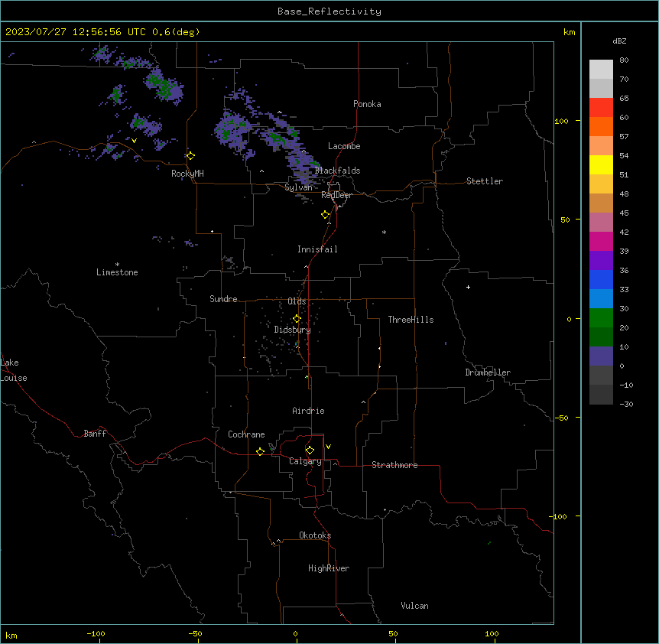Click the Limestone label
The width and height of the screenshot is (659, 644).
117,272
